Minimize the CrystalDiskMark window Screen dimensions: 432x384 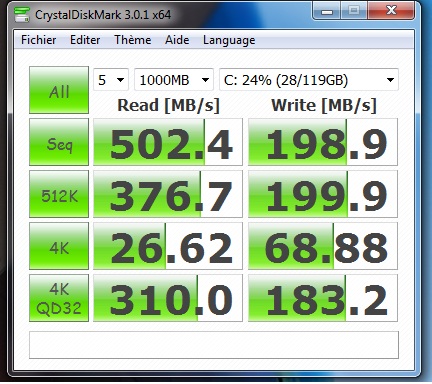pyautogui.click(x=327, y=11)
